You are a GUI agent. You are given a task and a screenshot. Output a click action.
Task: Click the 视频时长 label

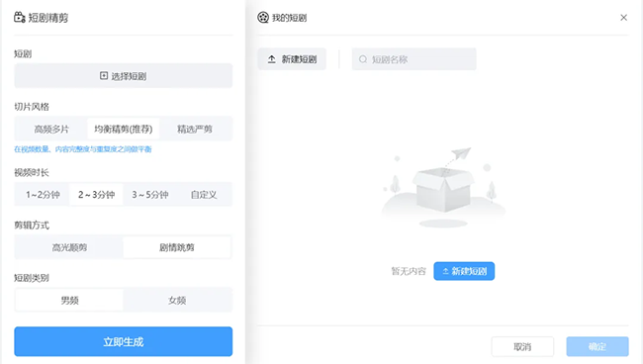tap(32, 172)
